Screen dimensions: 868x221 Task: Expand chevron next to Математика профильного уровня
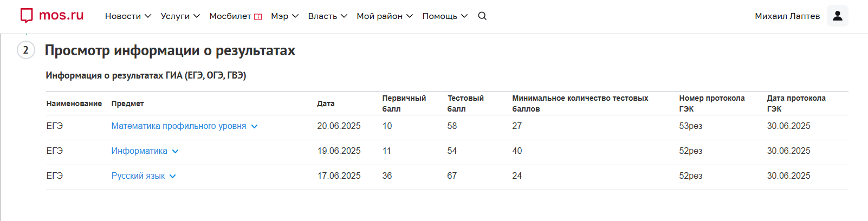click(x=254, y=126)
